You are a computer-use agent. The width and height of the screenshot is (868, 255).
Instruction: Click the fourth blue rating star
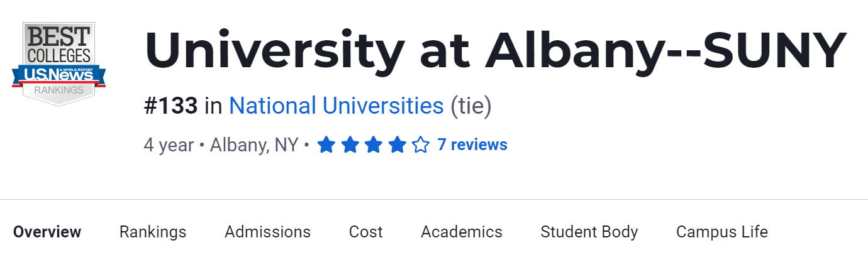pyautogui.click(x=397, y=146)
